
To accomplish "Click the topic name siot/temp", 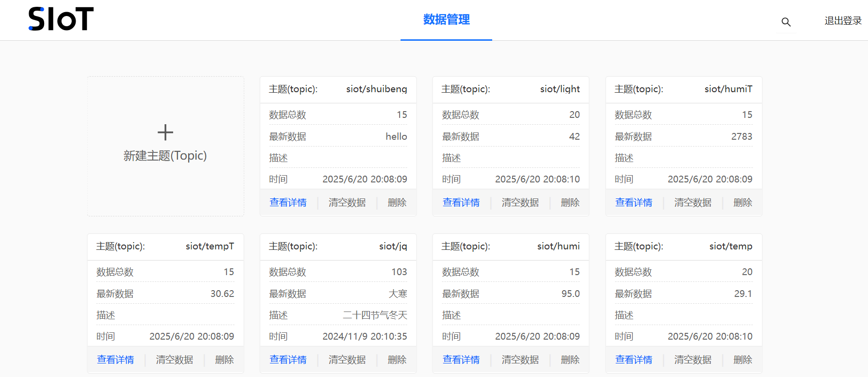I will tap(731, 246).
